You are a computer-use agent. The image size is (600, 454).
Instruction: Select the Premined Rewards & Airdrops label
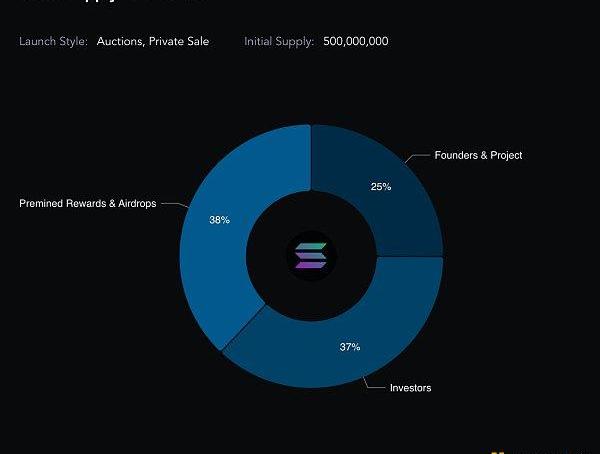coord(87,203)
